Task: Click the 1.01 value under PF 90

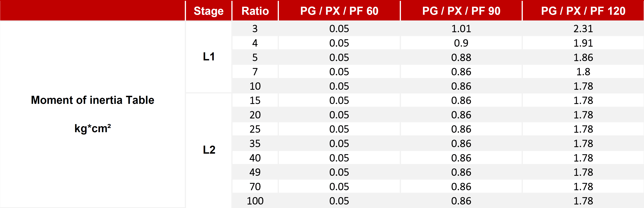Action: (461, 29)
